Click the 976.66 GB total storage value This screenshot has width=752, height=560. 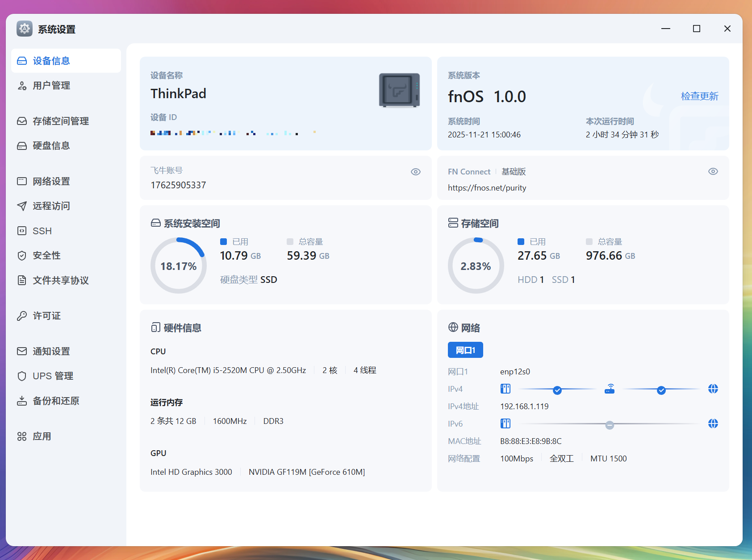tap(610, 256)
